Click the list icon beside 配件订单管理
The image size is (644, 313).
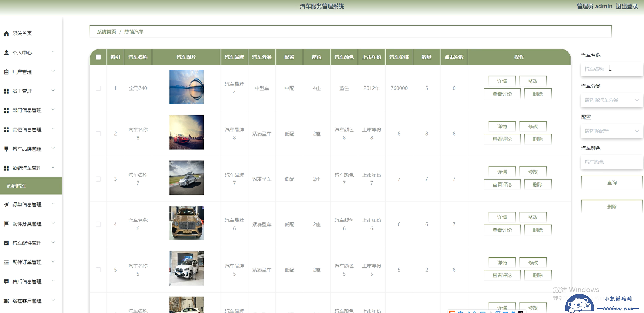[6, 262]
